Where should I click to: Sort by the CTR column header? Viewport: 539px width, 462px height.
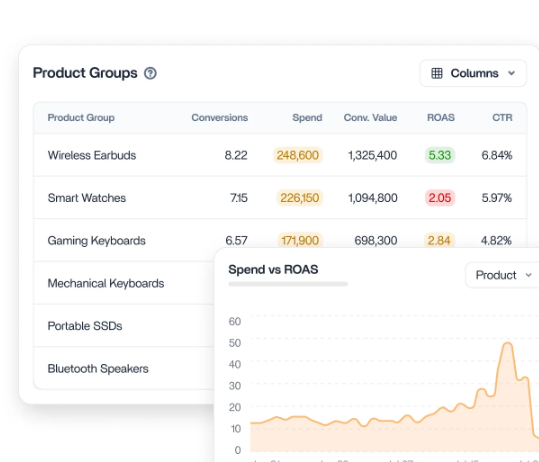[x=502, y=118]
